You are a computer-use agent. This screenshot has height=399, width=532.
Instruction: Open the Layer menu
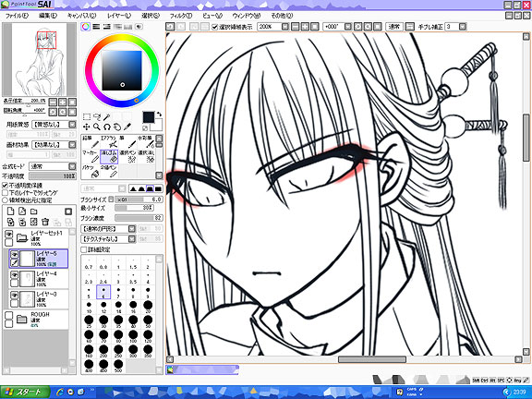tap(119, 16)
